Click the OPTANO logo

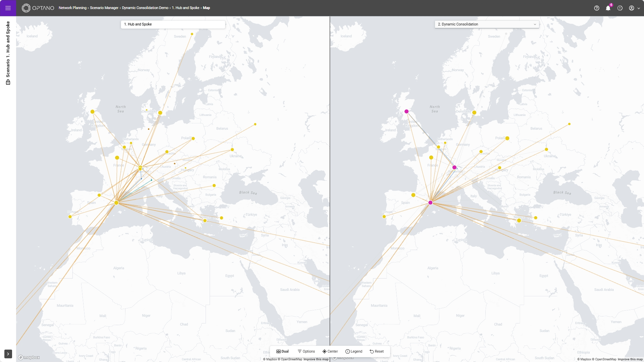38,8
